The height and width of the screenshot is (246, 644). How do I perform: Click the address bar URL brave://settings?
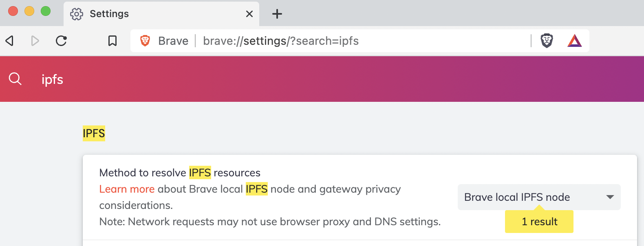281,41
